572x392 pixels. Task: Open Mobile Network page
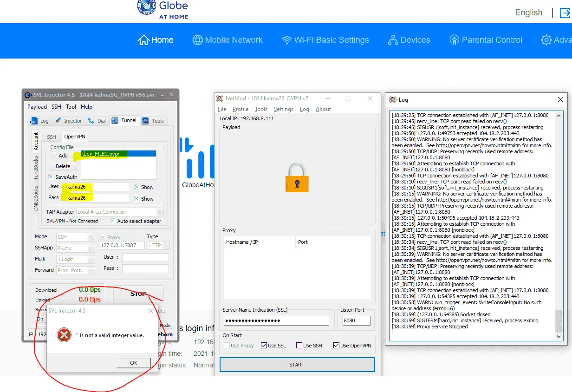[x=227, y=40]
